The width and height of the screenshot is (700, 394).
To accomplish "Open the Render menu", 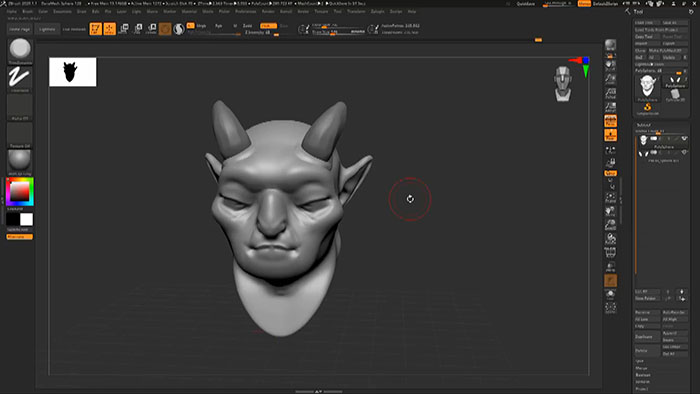I will pyautogui.click(x=268, y=11).
